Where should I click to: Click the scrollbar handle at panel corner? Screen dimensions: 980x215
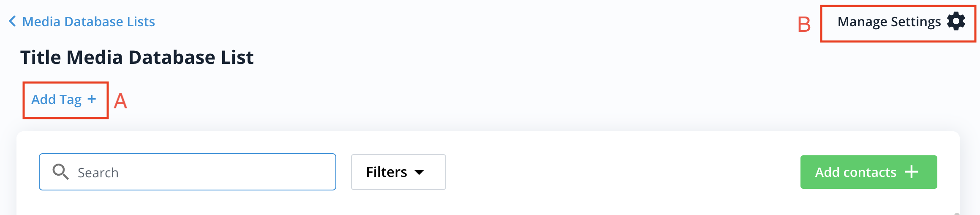pyautogui.click(x=957, y=214)
